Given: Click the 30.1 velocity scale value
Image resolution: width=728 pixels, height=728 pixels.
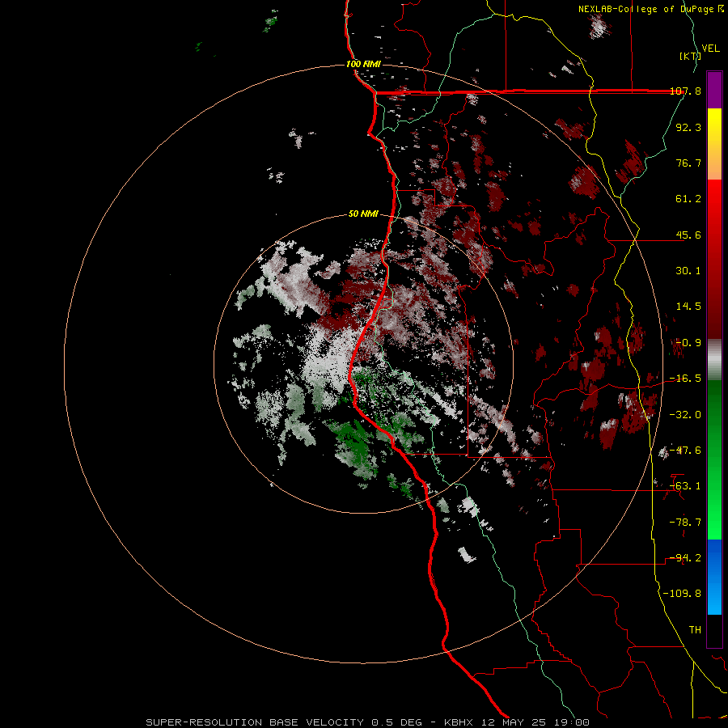Looking at the screenshot, I should tap(688, 271).
